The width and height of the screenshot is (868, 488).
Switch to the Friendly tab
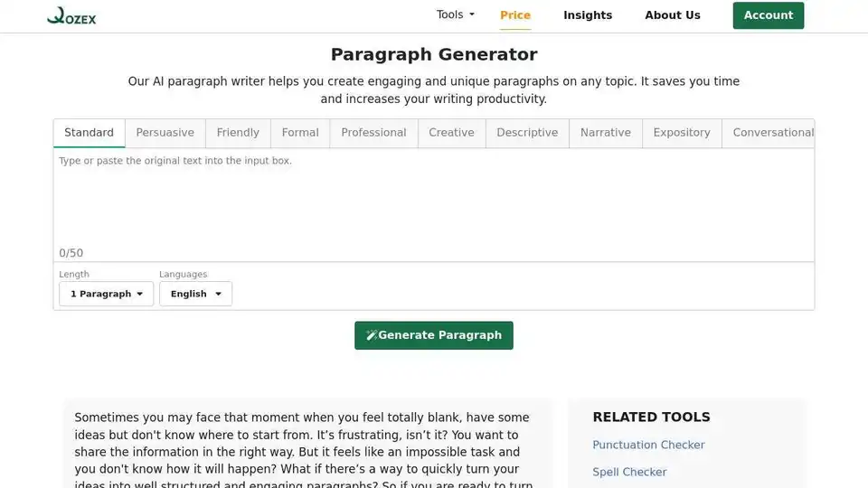pos(238,133)
